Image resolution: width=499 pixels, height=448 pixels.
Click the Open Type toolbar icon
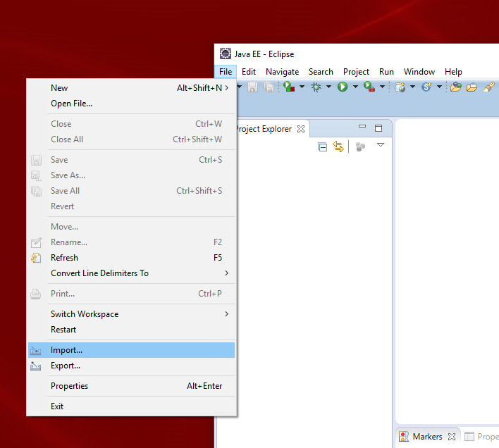455,87
